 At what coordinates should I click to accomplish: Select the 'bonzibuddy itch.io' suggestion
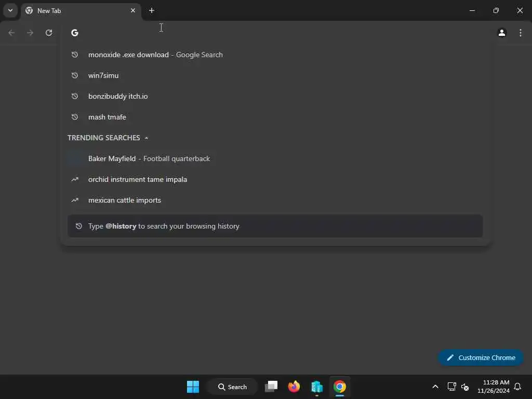(x=275, y=96)
